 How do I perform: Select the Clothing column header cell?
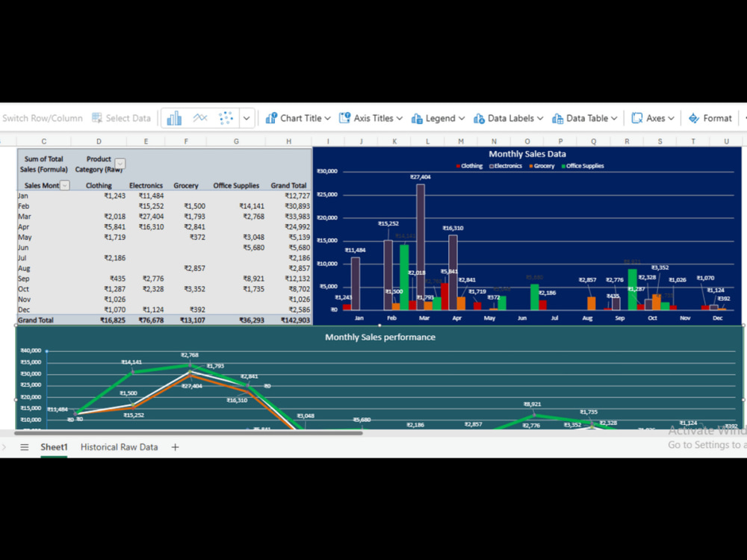click(99, 185)
